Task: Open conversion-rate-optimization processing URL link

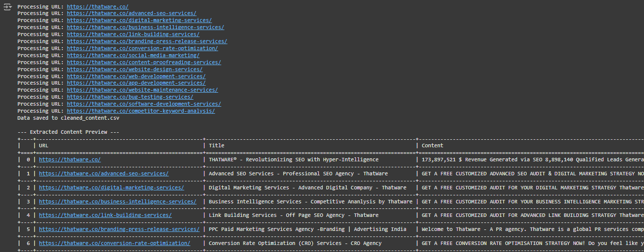Action: (x=142, y=49)
